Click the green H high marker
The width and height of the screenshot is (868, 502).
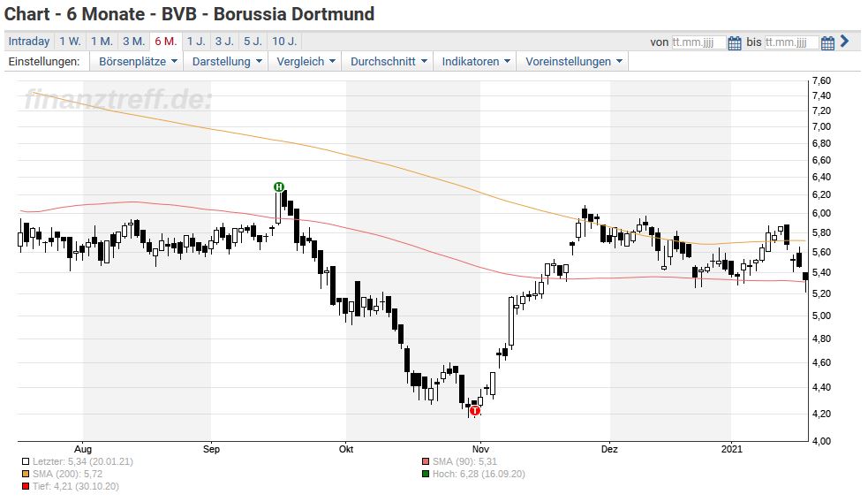(x=279, y=186)
